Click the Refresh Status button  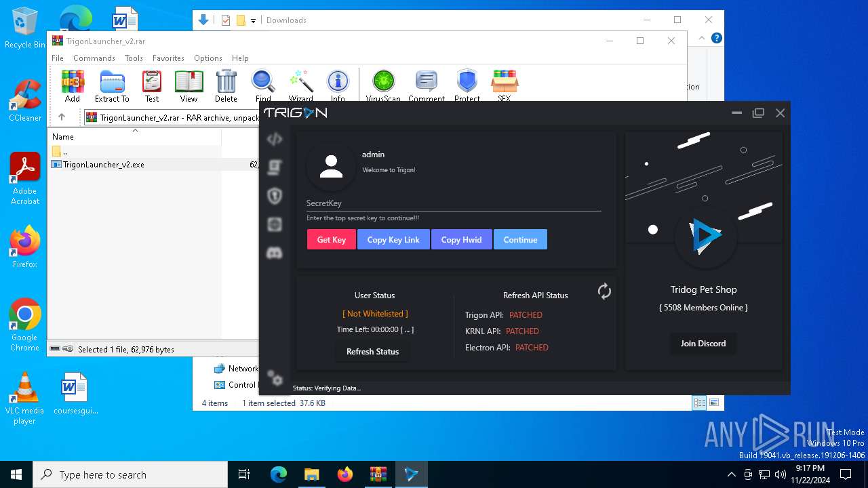point(372,351)
